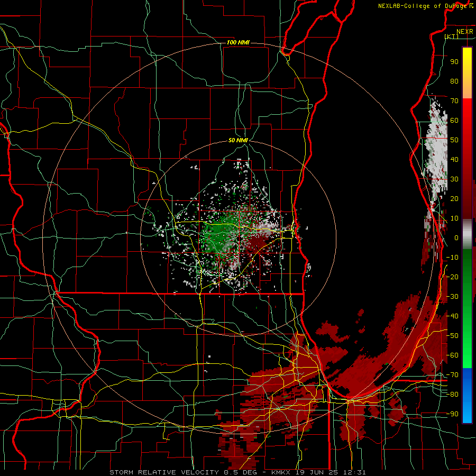The width and height of the screenshot is (476, 476).
Task: Click the -10 value on the scale
Action: (x=452, y=258)
